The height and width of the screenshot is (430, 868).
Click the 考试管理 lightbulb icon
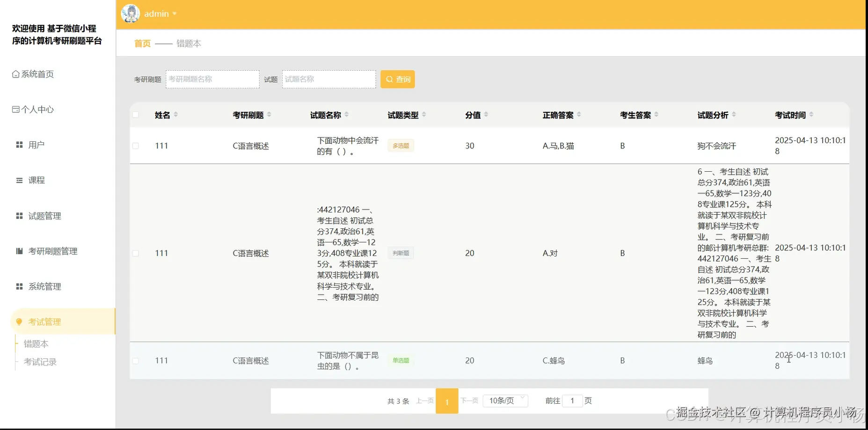pos(19,321)
